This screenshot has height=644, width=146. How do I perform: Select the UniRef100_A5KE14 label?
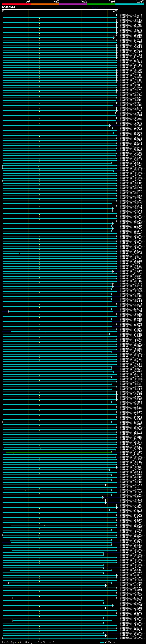pyautogui.click(x=131, y=500)
